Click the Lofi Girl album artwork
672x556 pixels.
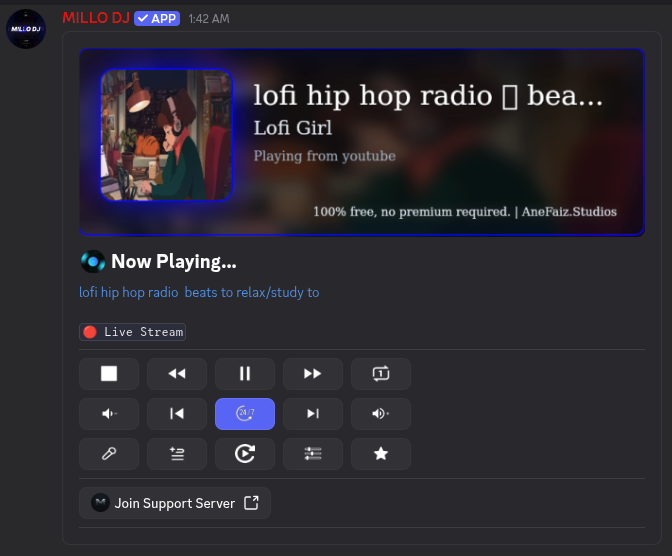coord(166,135)
